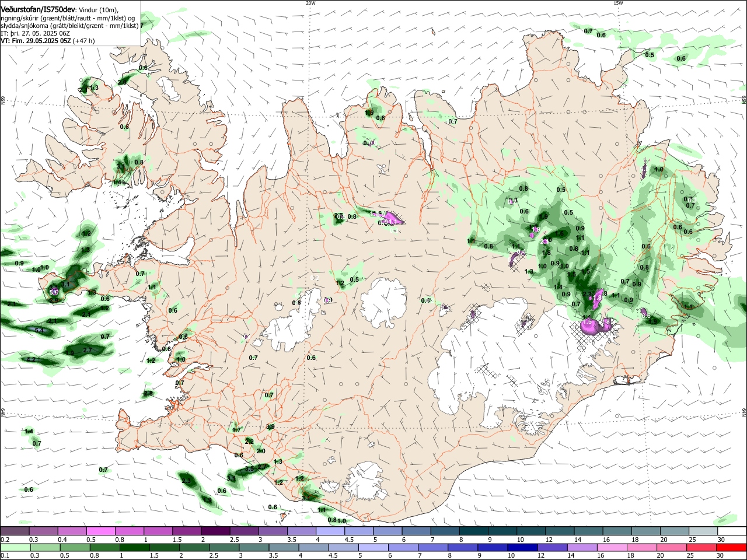The image size is (747, 560).
Task: Click the slydda/snjókoma description line
Action: 69,26
